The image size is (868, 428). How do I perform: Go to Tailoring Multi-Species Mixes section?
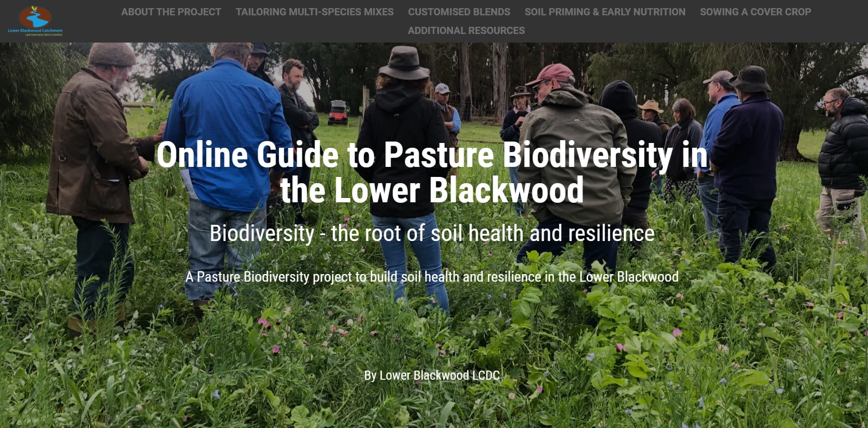coord(314,12)
